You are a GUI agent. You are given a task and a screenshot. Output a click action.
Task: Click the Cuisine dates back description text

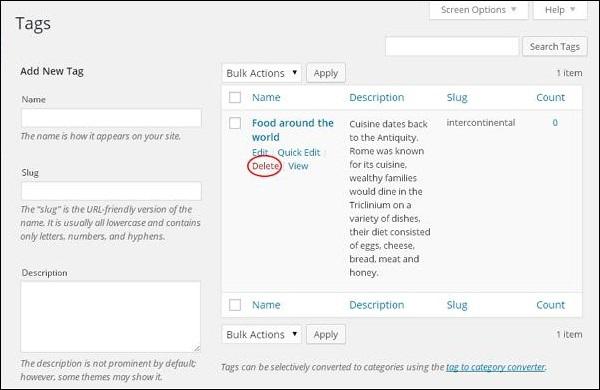click(390, 198)
